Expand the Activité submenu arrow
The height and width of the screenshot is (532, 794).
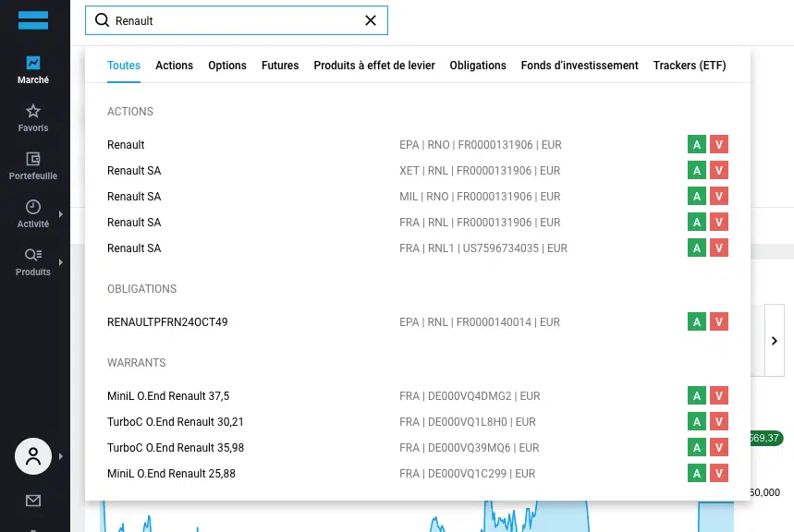pyautogui.click(x=61, y=214)
